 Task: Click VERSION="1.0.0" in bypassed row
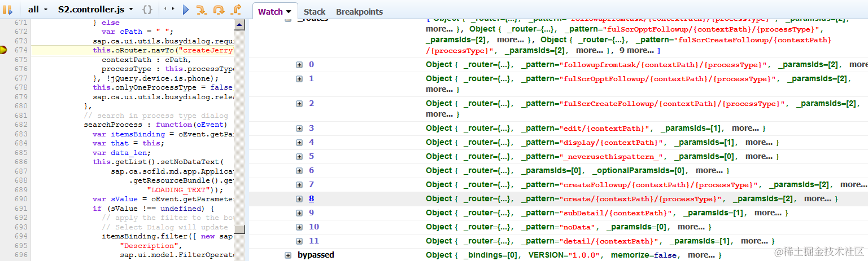(559, 255)
